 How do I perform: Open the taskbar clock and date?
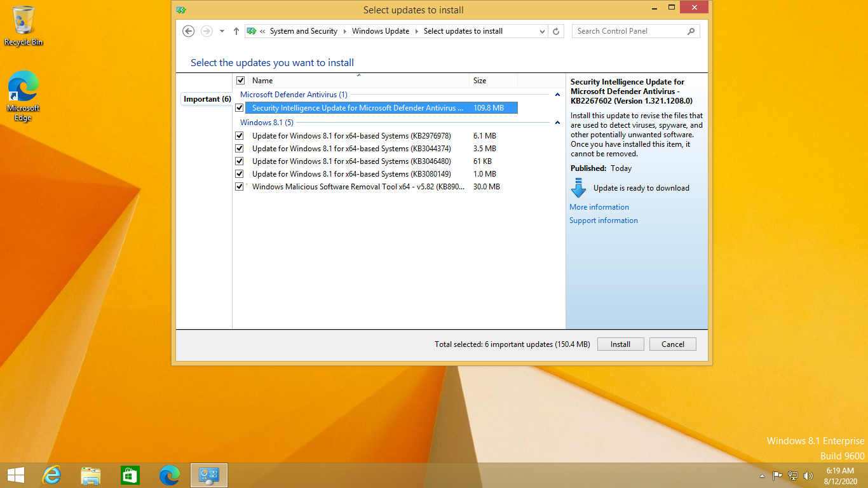coord(840,475)
